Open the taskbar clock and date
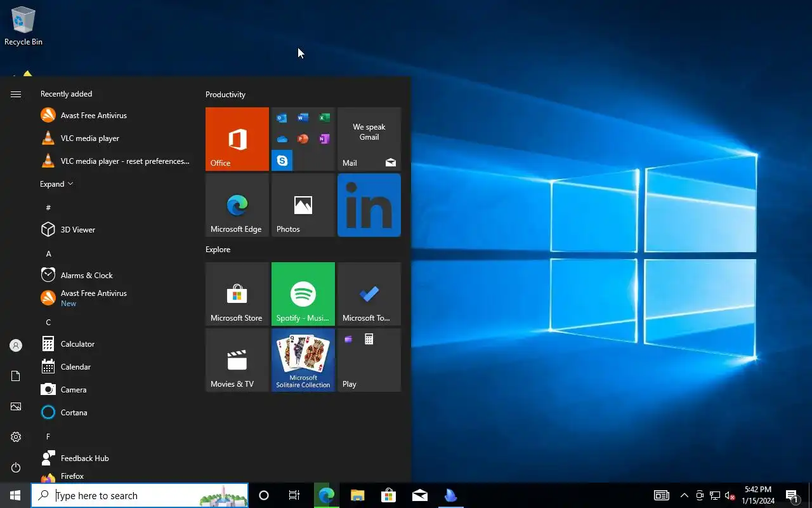 758,495
